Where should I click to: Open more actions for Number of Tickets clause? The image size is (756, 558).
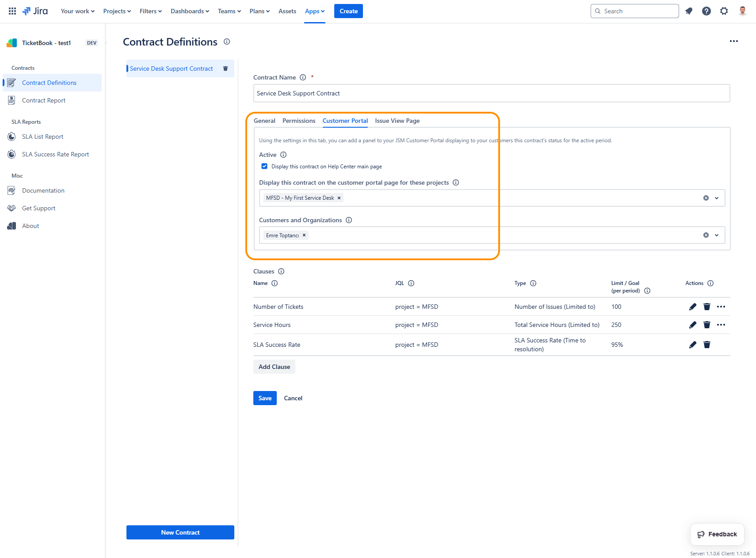tap(721, 307)
